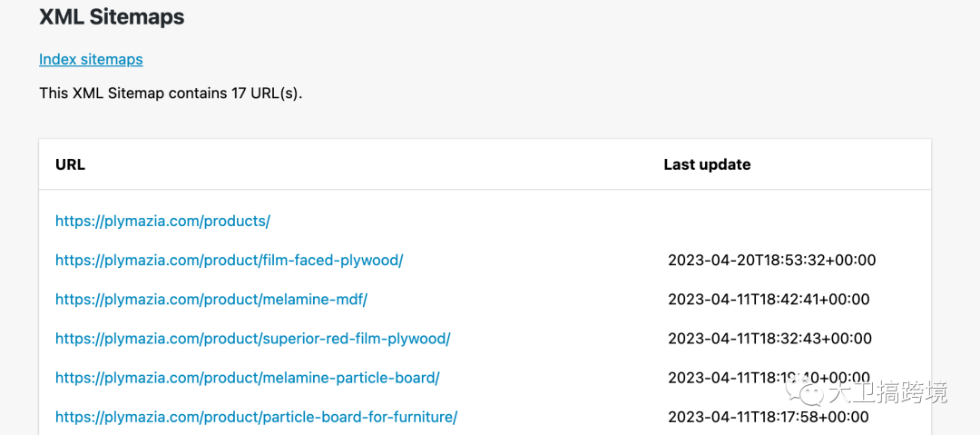Click the URL column header

point(70,164)
